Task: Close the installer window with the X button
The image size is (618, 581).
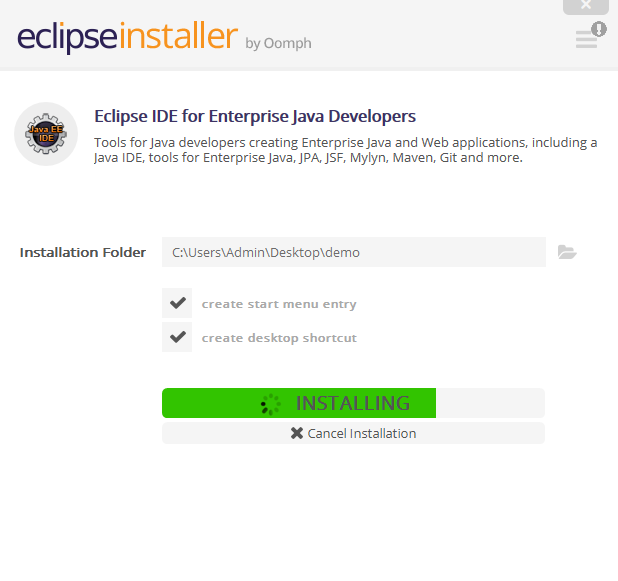Action: (586, 6)
